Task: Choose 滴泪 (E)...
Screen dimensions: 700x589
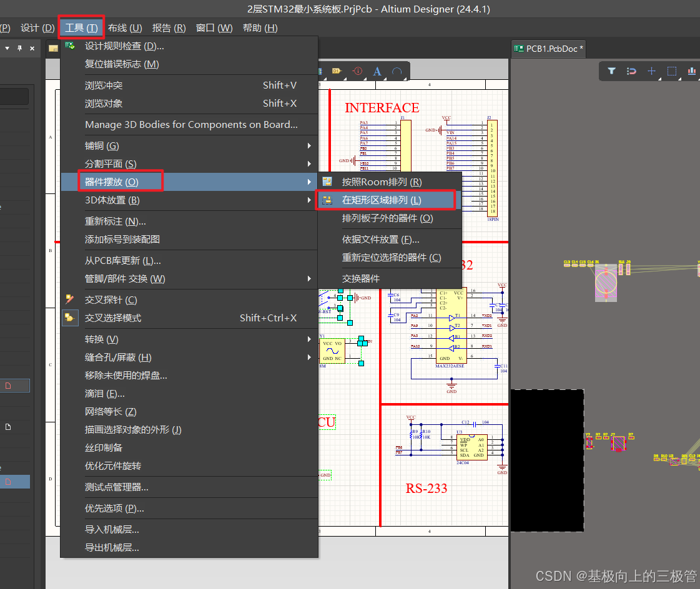Action: click(189, 394)
